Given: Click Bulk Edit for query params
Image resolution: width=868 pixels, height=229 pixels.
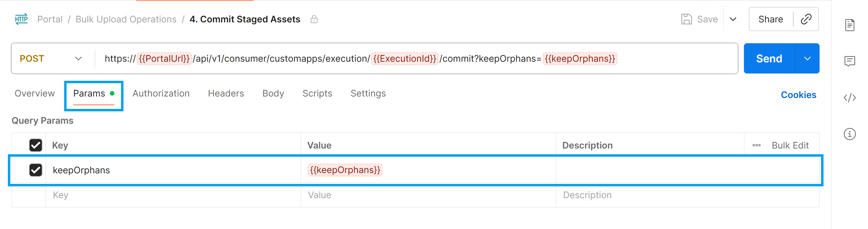Looking at the screenshot, I should pyautogui.click(x=790, y=145).
